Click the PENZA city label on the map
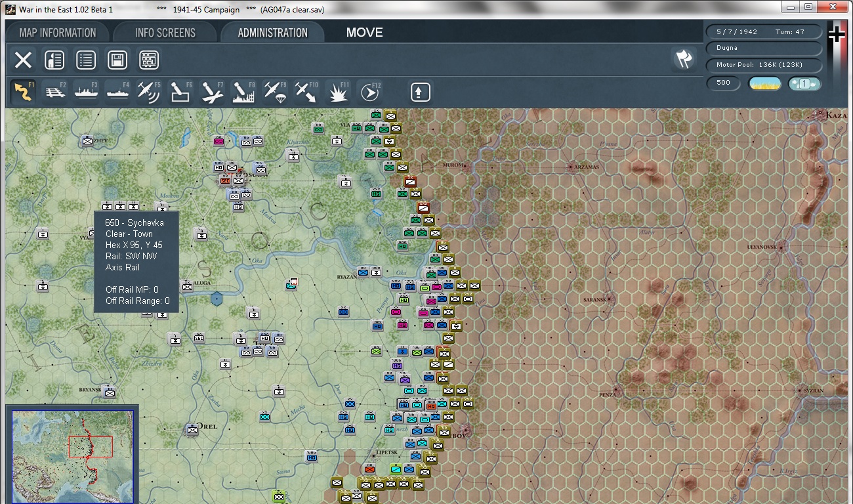The image size is (853, 504). point(607,394)
